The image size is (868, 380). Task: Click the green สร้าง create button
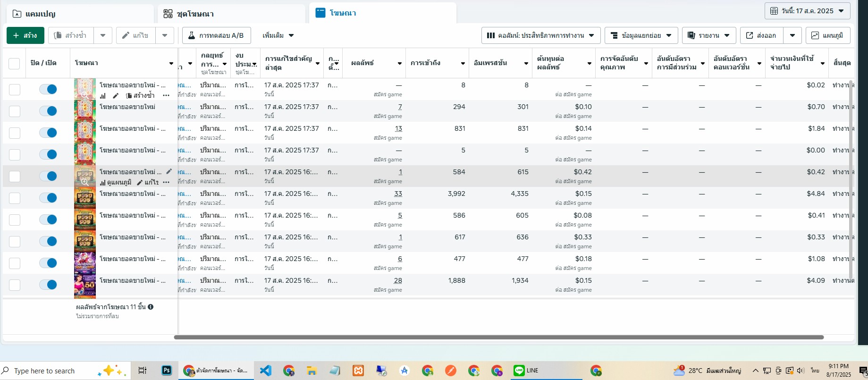(x=25, y=35)
